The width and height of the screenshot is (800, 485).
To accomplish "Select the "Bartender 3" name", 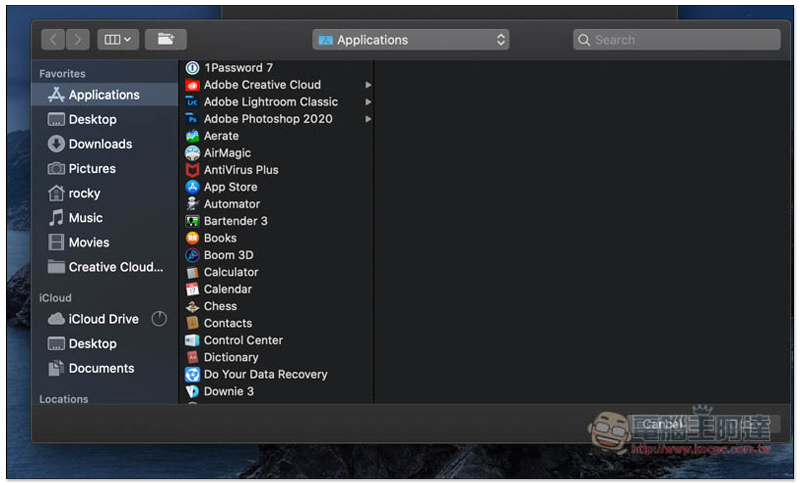I will (236, 221).
